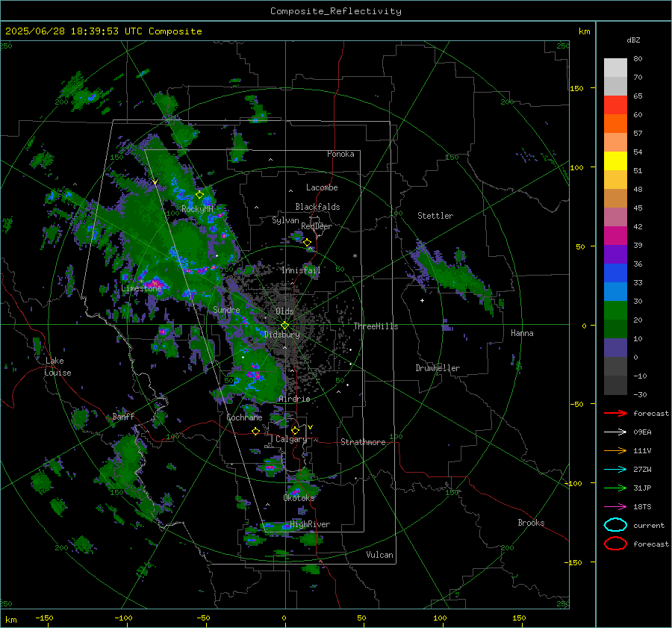Click the Lake Louise label
This screenshot has width=672, height=628.
(57, 367)
